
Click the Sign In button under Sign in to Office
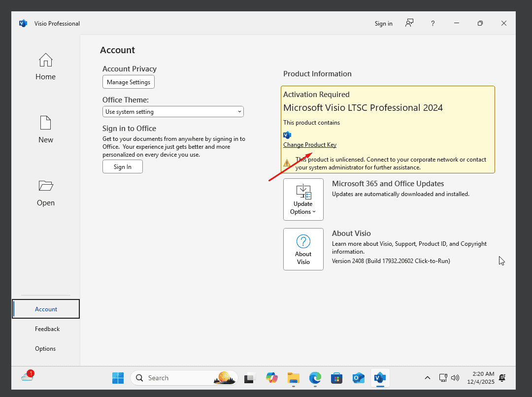pyautogui.click(x=122, y=167)
